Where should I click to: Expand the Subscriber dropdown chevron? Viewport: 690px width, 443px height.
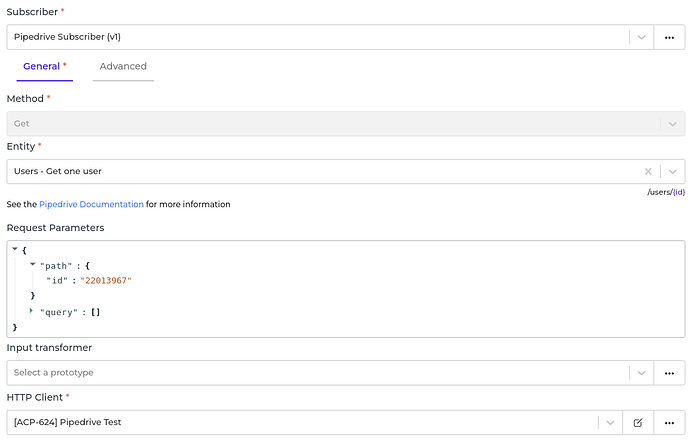(x=641, y=37)
